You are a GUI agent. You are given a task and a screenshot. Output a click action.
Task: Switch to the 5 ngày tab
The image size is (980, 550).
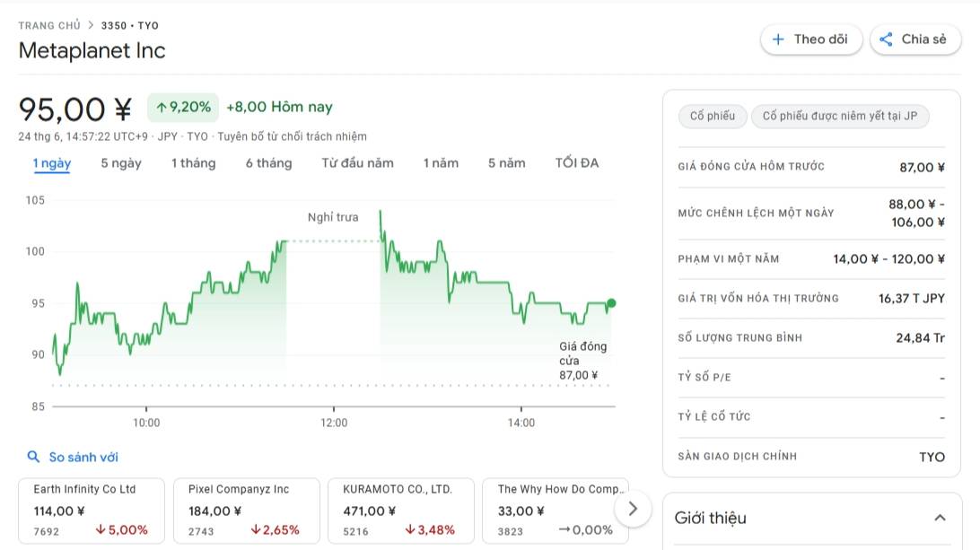click(121, 163)
